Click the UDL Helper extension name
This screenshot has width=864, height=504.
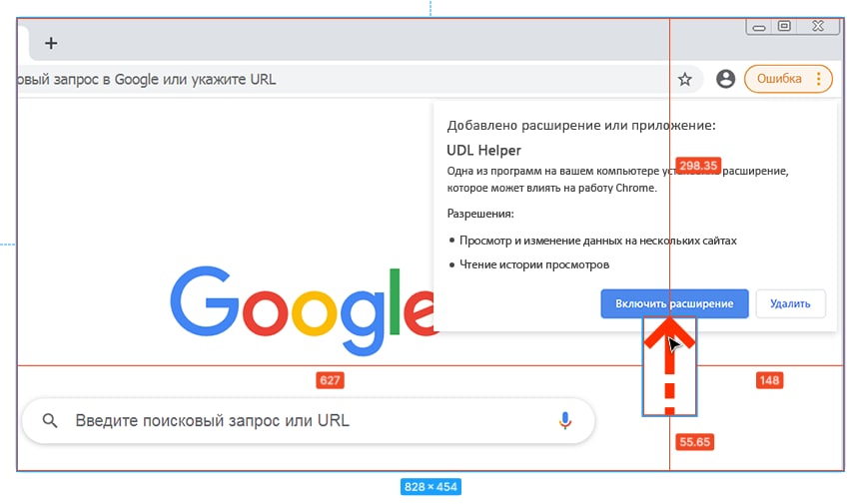[483, 151]
